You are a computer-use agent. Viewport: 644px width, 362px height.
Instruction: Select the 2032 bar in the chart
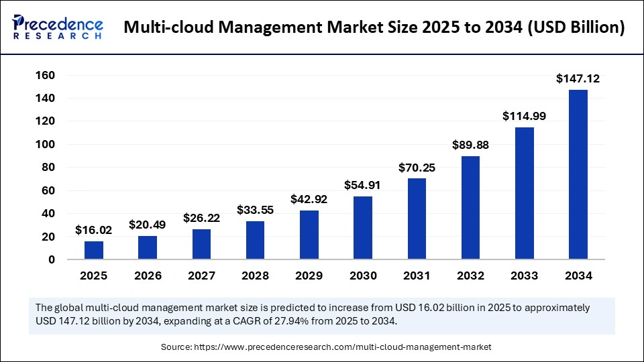[470, 208]
